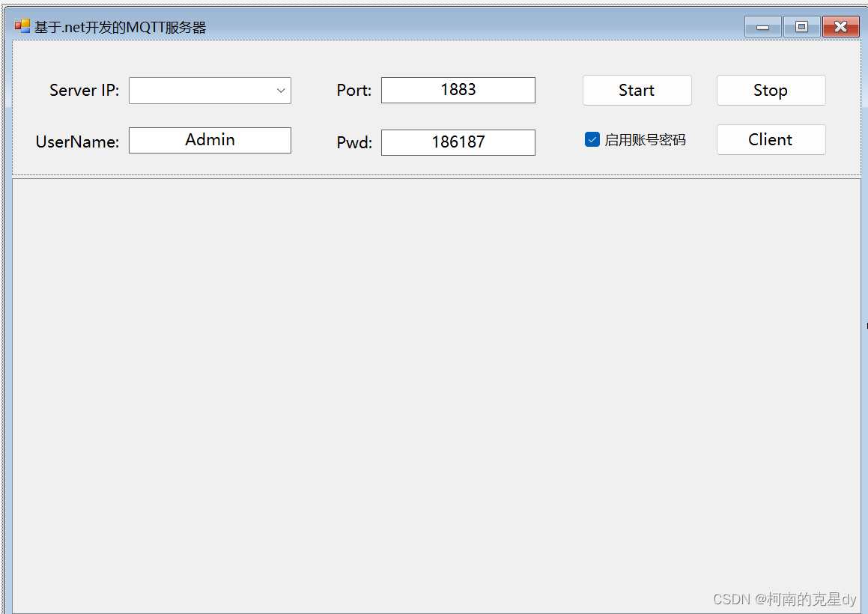Select the UserName field containing Admin
The height and width of the screenshot is (614, 868).
tap(210, 139)
